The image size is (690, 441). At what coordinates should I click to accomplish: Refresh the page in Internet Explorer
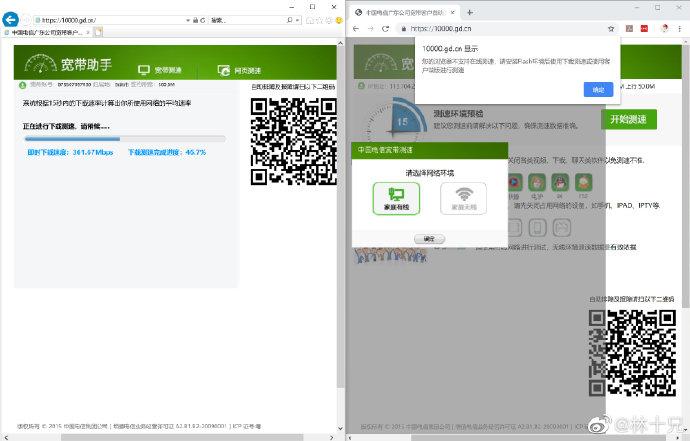(202, 20)
